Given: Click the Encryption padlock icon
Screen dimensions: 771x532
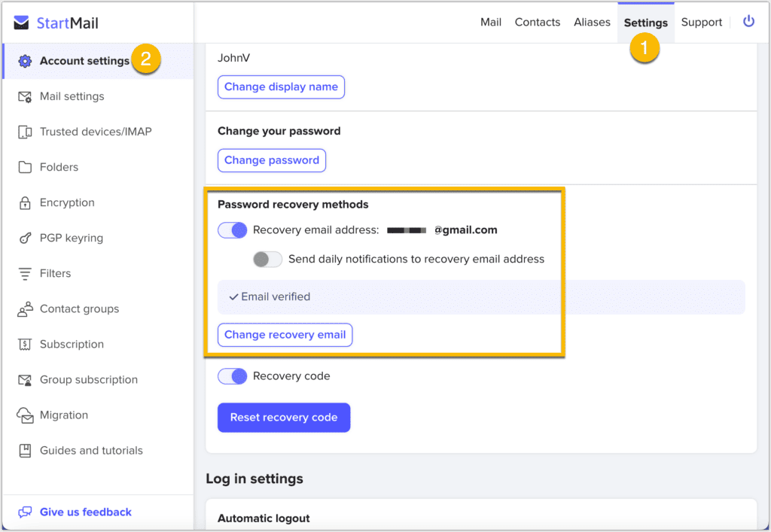Looking at the screenshot, I should pos(25,202).
